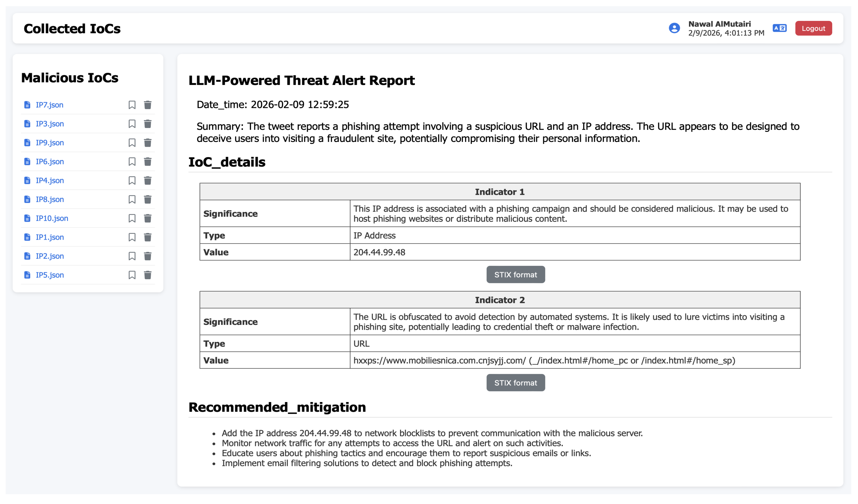Viewport: 858px width, 504px height.
Task: Bookmark the IP6.json entry
Action: (x=132, y=162)
